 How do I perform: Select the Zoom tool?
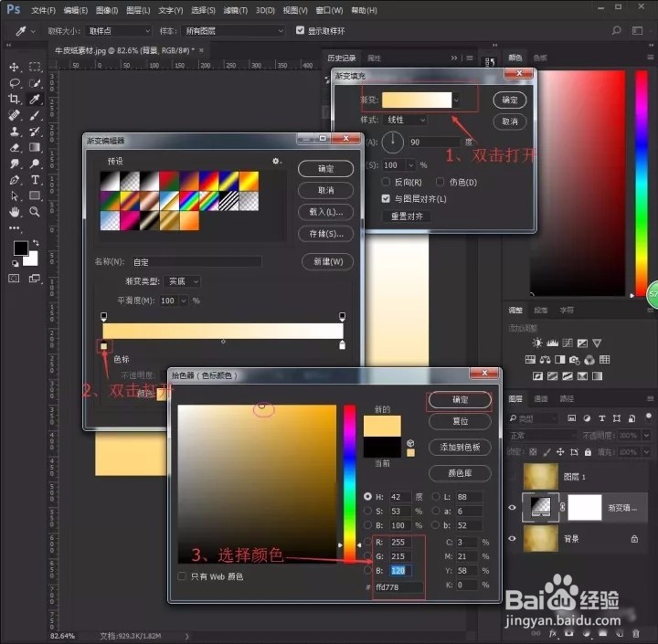pos(35,212)
